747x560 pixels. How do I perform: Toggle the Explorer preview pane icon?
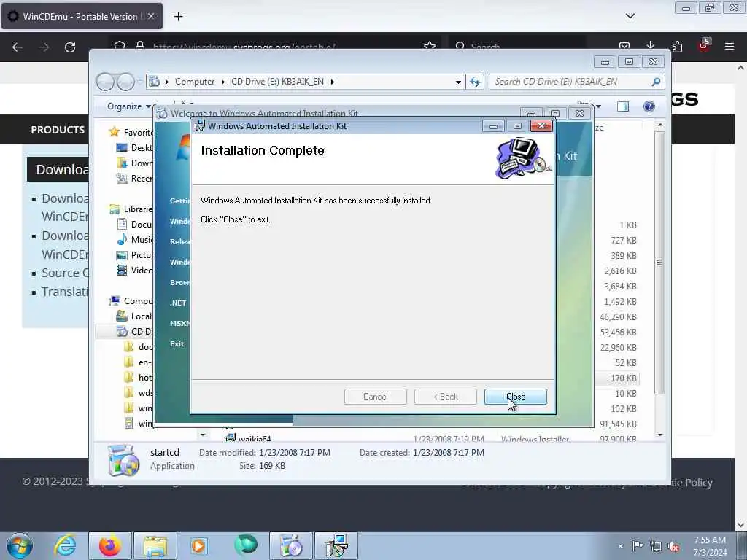[623, 106]
